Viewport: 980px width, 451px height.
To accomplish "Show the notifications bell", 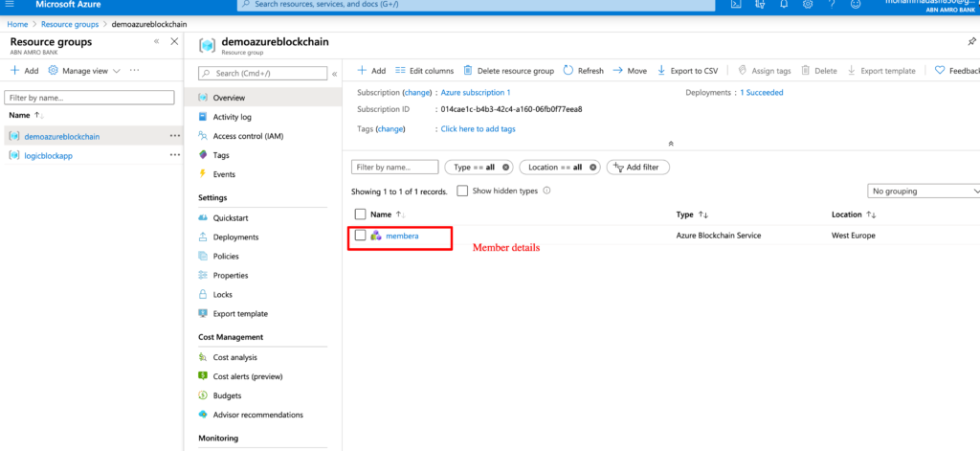I will (784, 4).
